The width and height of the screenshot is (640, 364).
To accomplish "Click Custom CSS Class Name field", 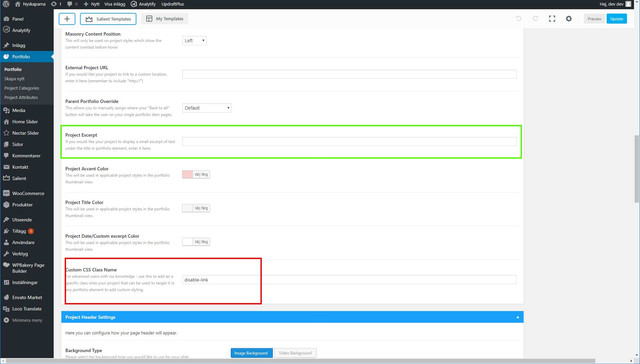I will (x=349, y=280).
